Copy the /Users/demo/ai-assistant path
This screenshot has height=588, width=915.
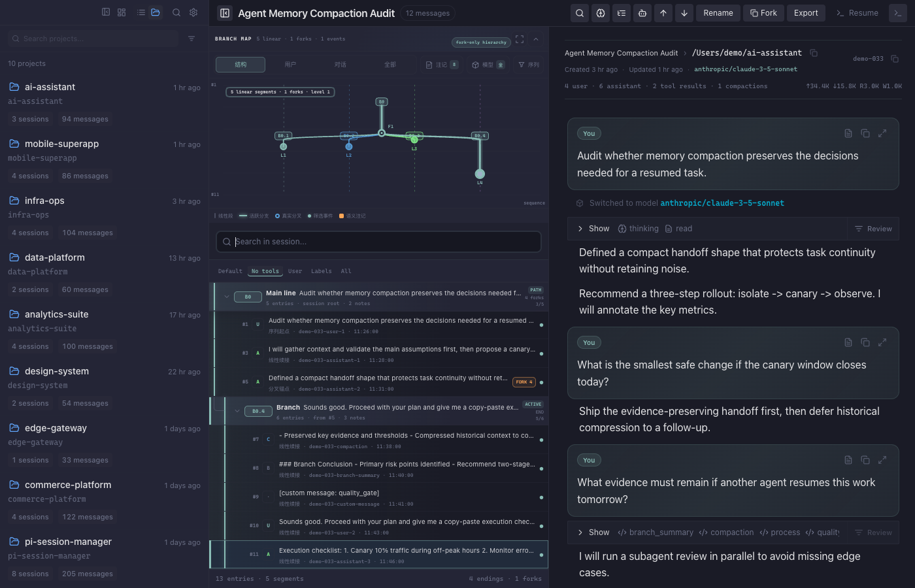click(814, 53)
